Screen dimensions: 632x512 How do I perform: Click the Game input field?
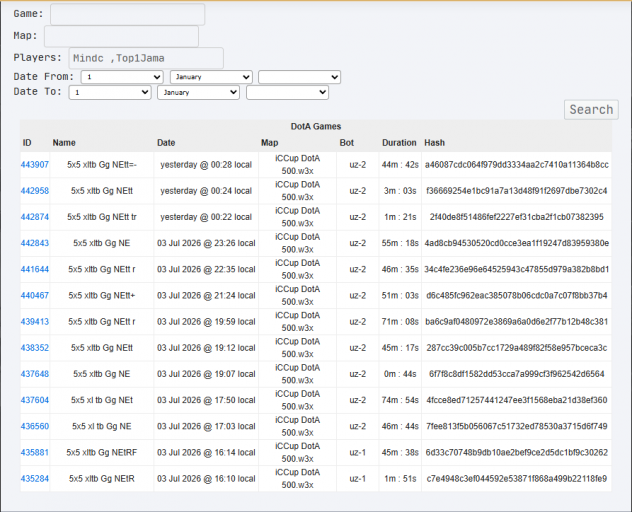click(x=127, y=15)
